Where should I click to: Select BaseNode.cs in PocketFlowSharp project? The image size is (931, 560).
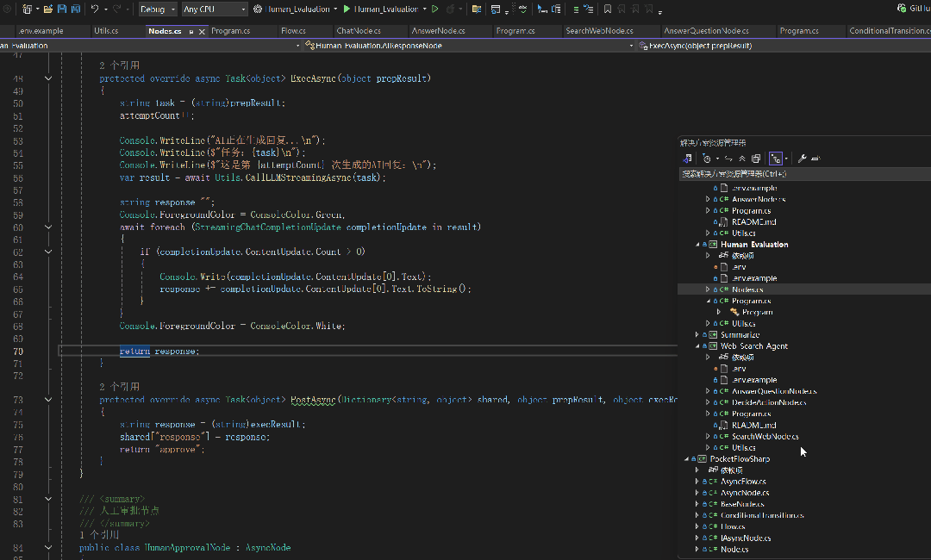742,504
